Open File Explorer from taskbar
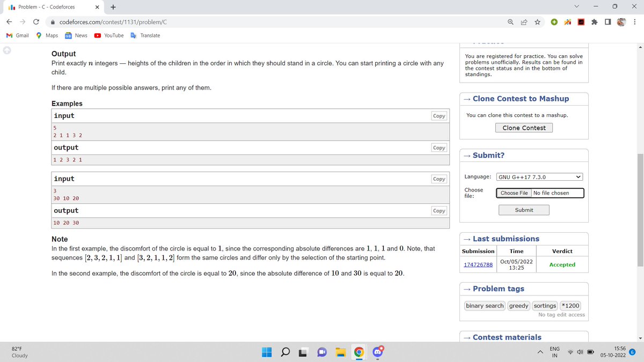644x362 pixels. [340, 352]
